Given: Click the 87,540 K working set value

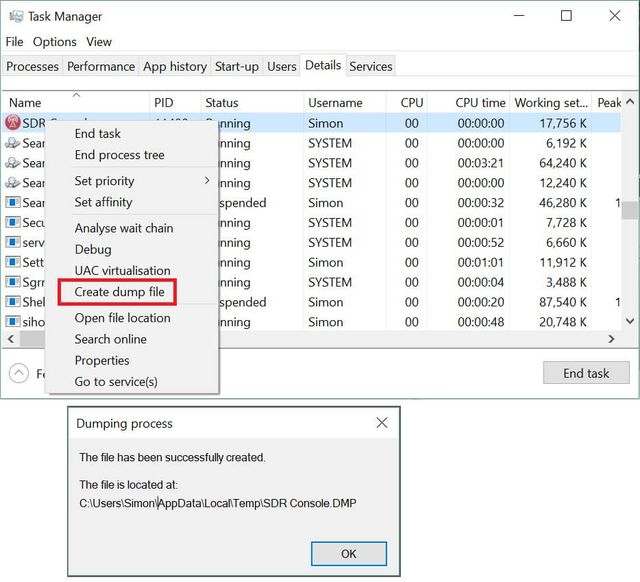Looking at the screenshot, I should [563, 302].
